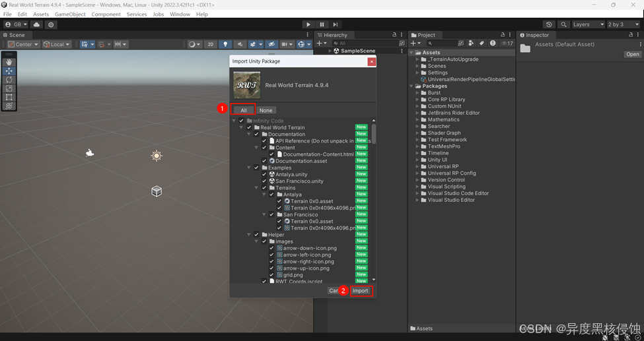Uncheck the Examples folder checkbox
The image size is (644, 341).
click(x=256, y=168)
